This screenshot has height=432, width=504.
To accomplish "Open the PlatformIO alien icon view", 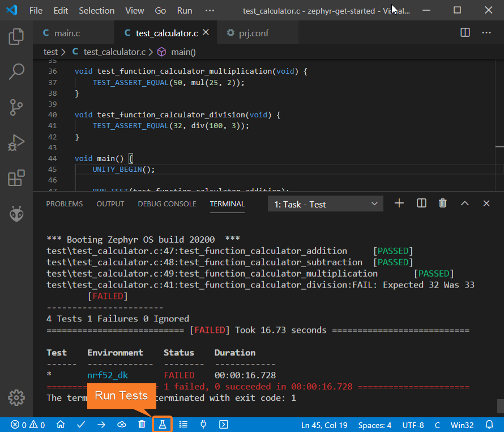I will click(16, 214).
